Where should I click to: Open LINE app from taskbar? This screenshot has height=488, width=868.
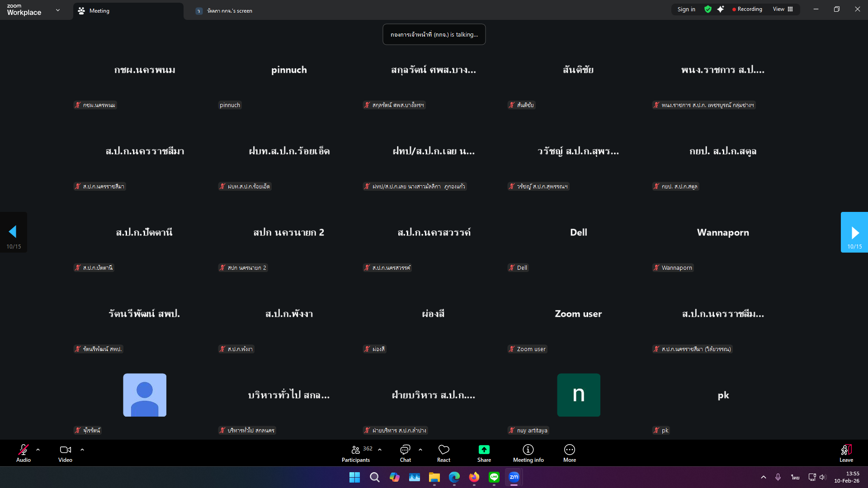[494, 477]
